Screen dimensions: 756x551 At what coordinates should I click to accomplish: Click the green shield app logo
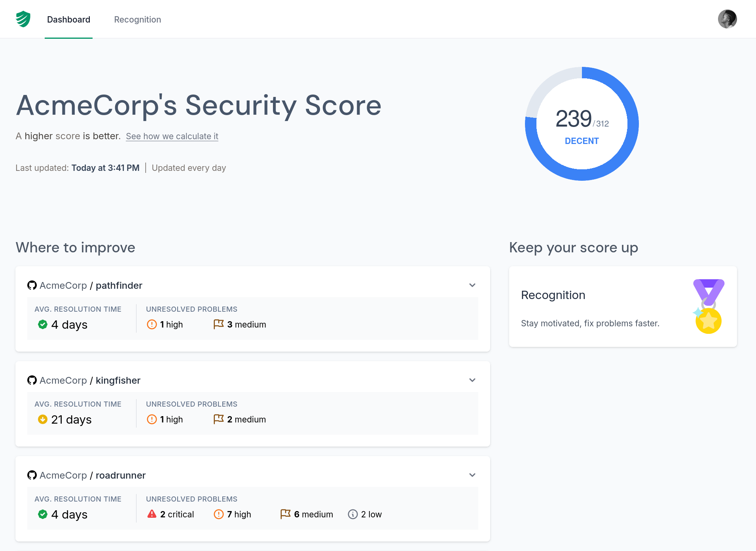[x=23, y=19]
